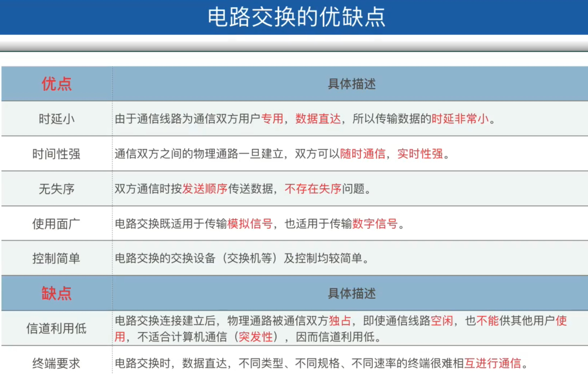
Task: Click the second 具体描述 column header
Action: [x=351, y=293]
